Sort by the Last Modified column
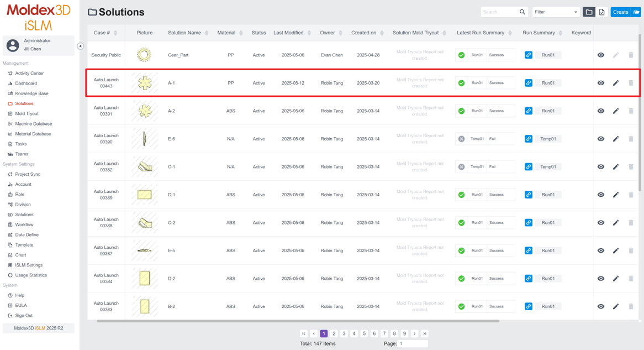Image resolution: width=644 pixels, height=350 pixels. tap(309, 33)
